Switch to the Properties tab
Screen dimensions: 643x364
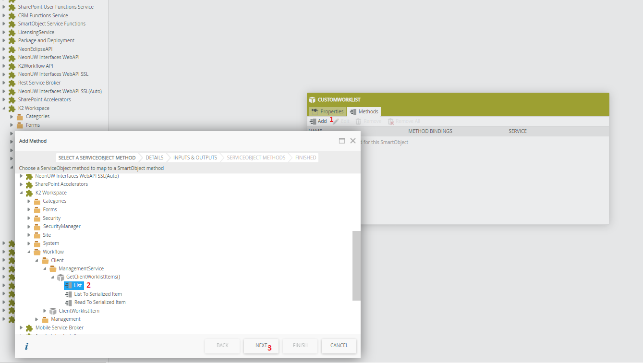[x=328, y=111]
